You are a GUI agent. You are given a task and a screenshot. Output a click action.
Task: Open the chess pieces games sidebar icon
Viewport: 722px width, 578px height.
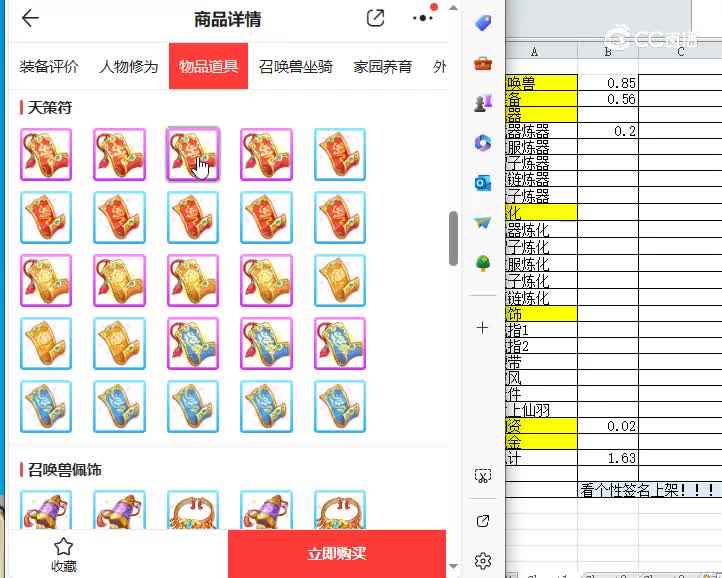483,103
